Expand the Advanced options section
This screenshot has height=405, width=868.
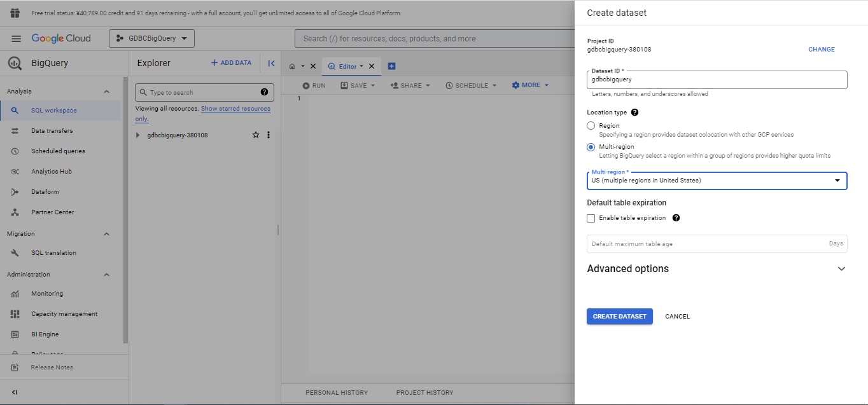(841, 269)
